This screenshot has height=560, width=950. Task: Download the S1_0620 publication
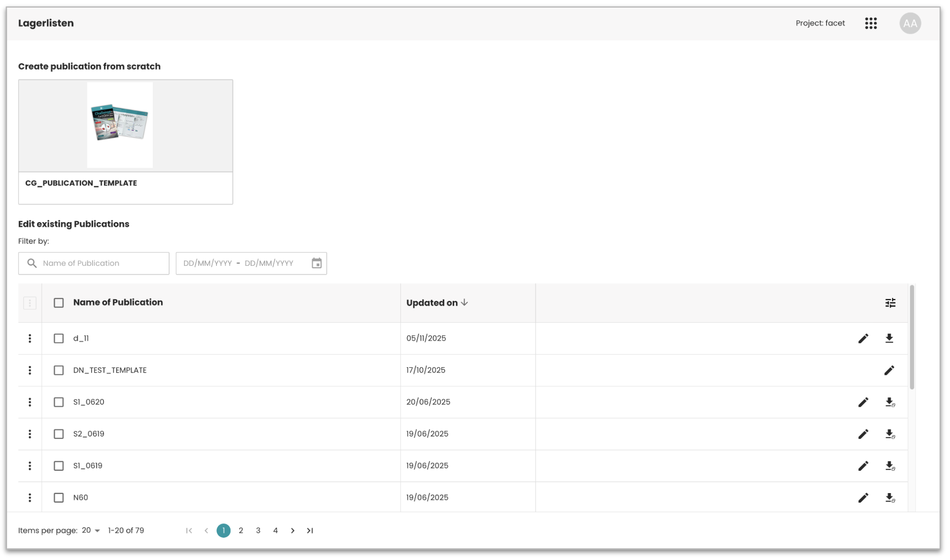pos(890,402)
